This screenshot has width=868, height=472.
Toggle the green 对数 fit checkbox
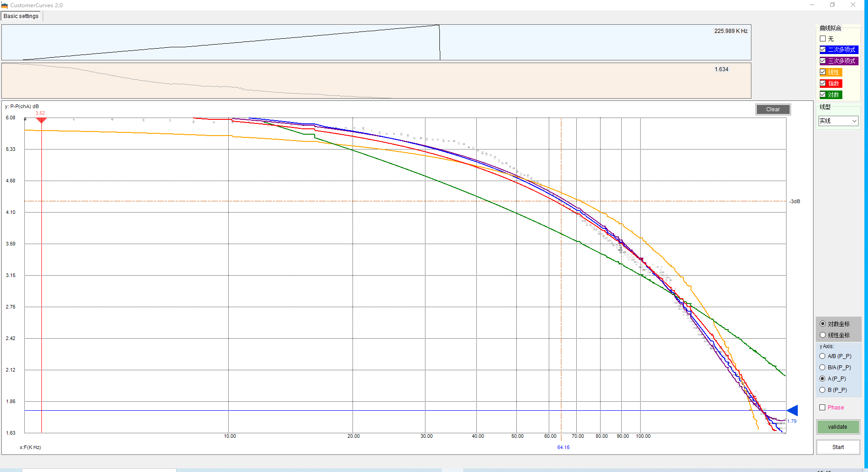point(823,95)
